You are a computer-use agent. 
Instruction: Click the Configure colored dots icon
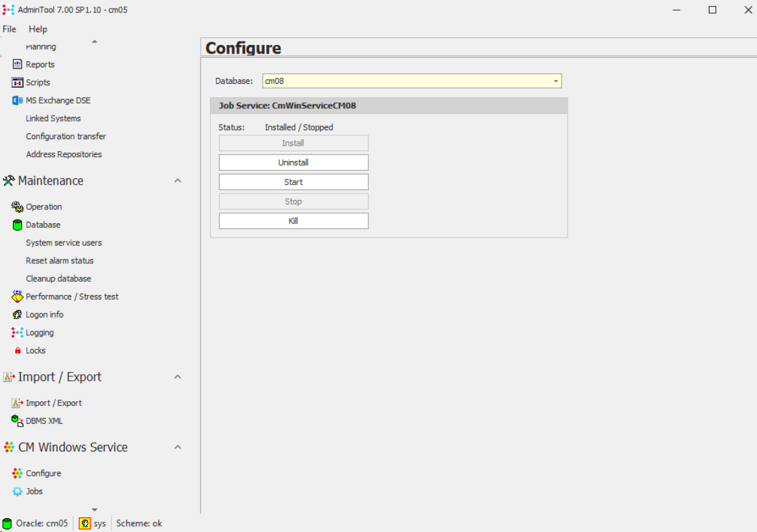[x=17, y=473]
